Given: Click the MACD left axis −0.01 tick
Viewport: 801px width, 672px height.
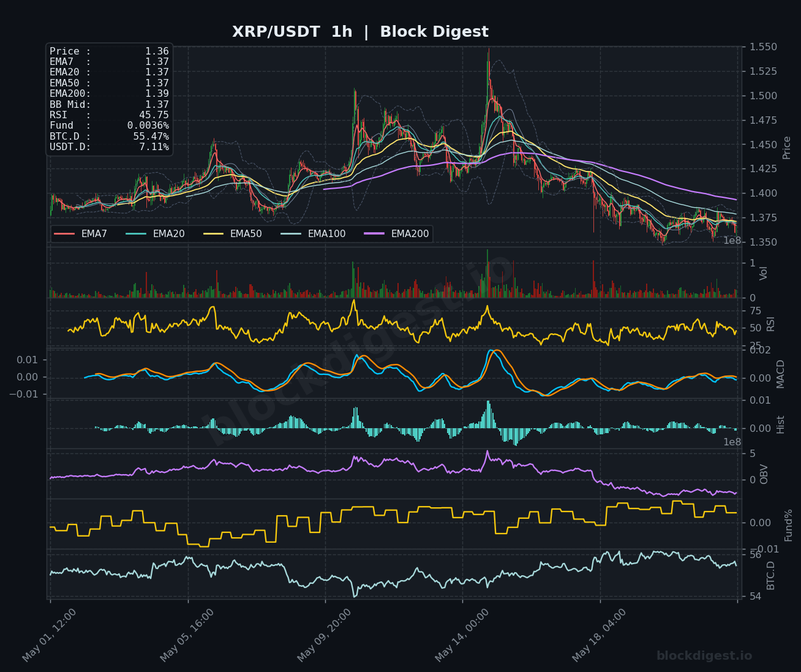Looking at the screenshot, I should tap(24, 394).
